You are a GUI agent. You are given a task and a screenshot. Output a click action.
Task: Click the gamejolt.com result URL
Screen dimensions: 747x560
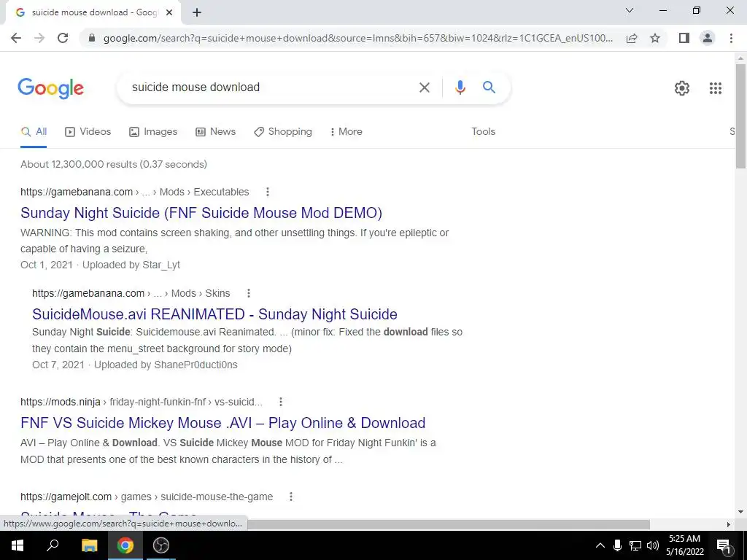pos(147,497)
